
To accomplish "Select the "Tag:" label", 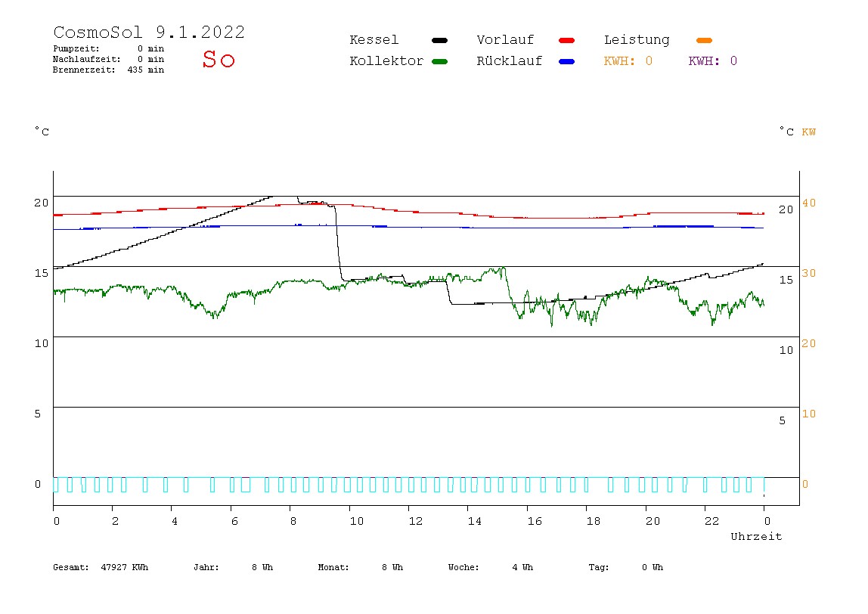I will (598, 567).
